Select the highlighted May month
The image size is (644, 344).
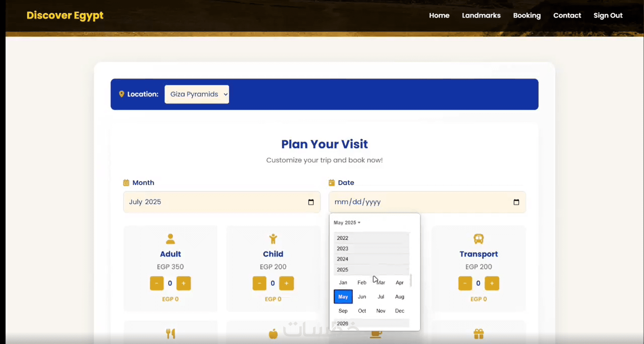[x=343, y=297]
